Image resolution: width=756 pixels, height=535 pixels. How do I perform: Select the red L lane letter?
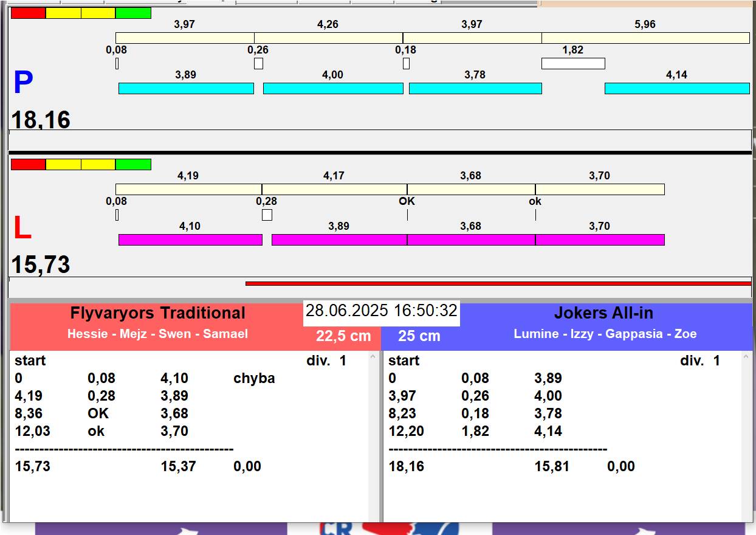coord(22,229)
